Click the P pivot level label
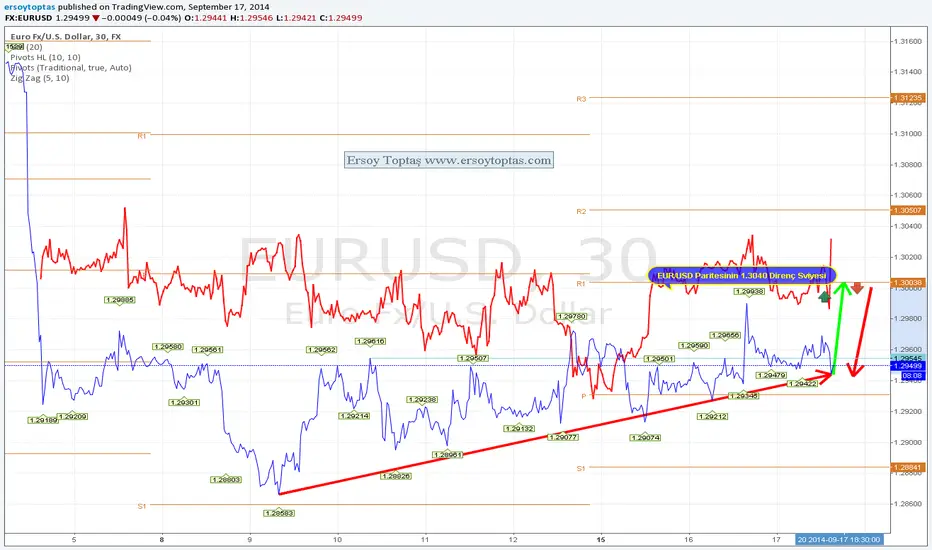This screenshot has height=550, width=932. click(584, 396)
